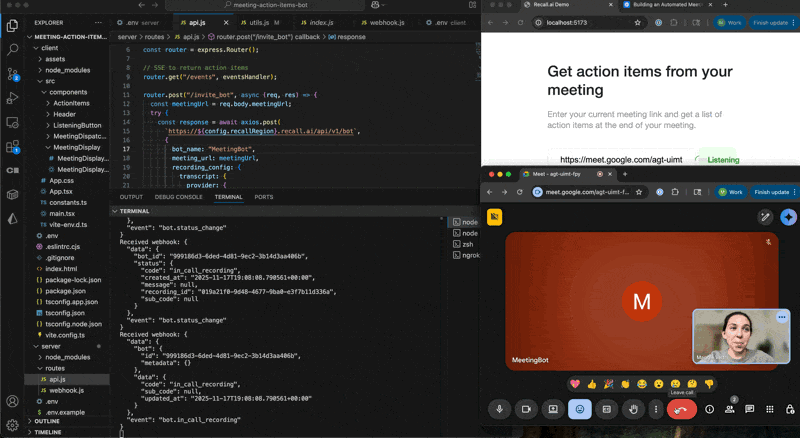
Task: Open the PORTS panel tab
Action: click(264, 197)
